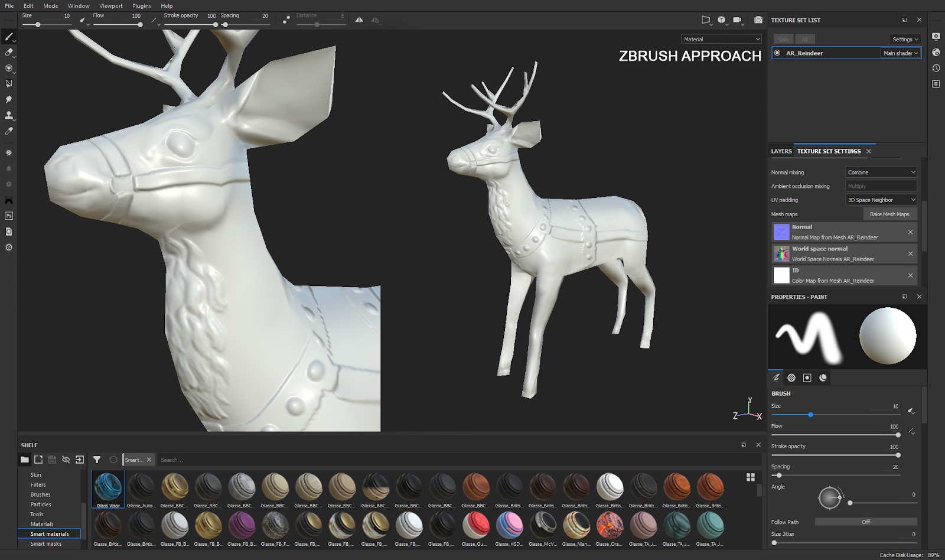Open the File menu
Image resolution: width=945 pixels, height=560 pixels.
coord(9,6)
